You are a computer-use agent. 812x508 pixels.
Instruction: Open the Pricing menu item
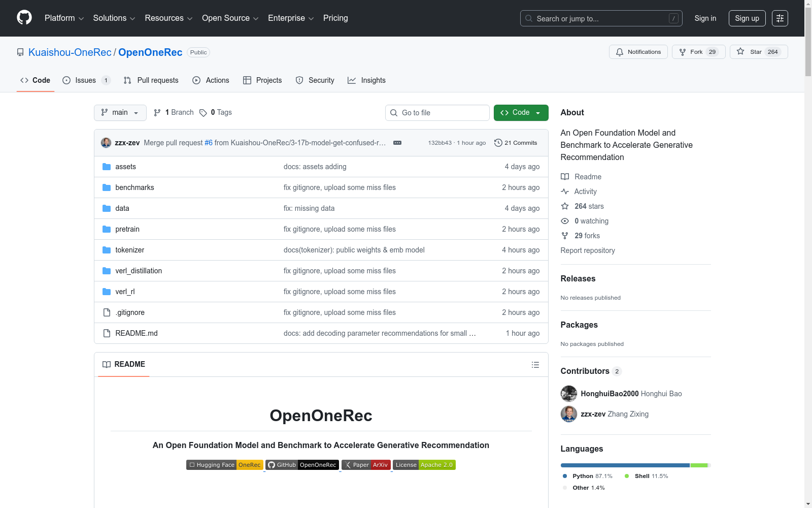click(335, 18)
